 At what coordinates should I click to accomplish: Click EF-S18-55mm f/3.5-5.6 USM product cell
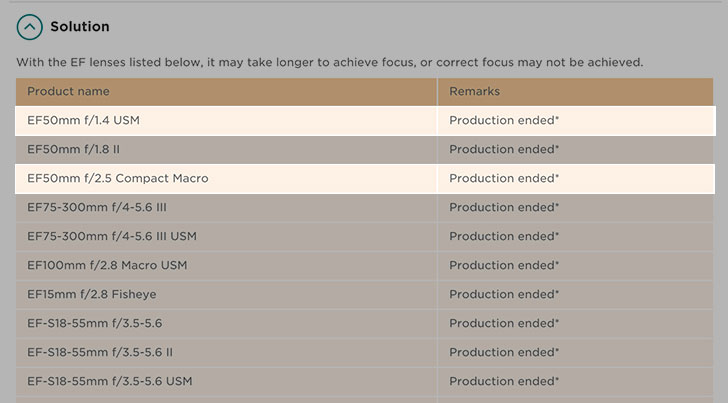(x=226, y=381)
